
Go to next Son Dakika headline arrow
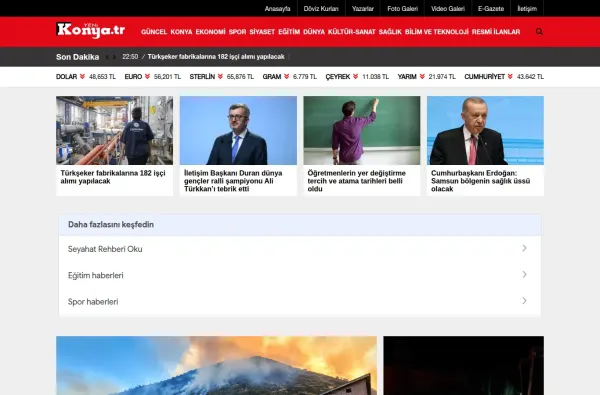click(x=114, y=57)
